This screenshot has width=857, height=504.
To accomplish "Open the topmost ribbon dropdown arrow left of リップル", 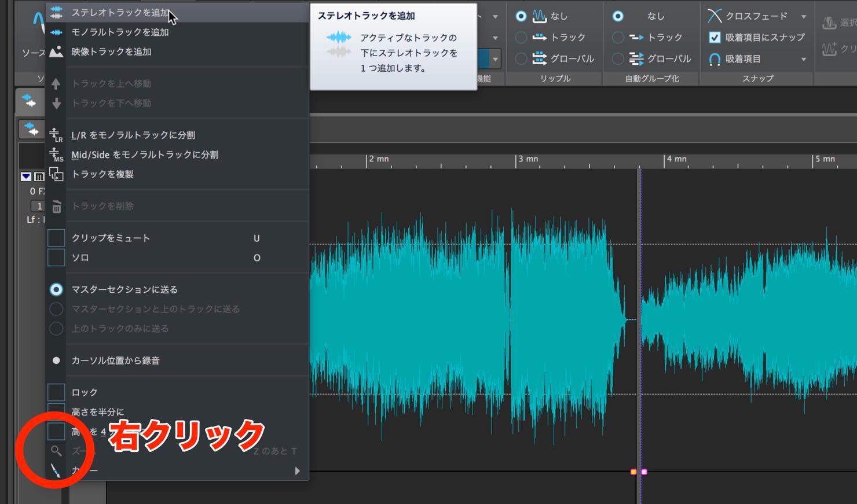I will [495, 16].
